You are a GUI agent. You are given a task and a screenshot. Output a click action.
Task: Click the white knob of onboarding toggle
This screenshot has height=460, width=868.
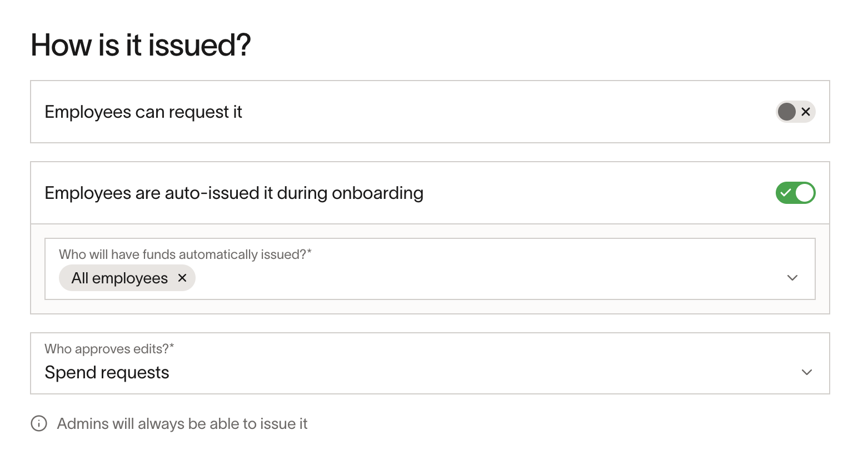[805, 193]
